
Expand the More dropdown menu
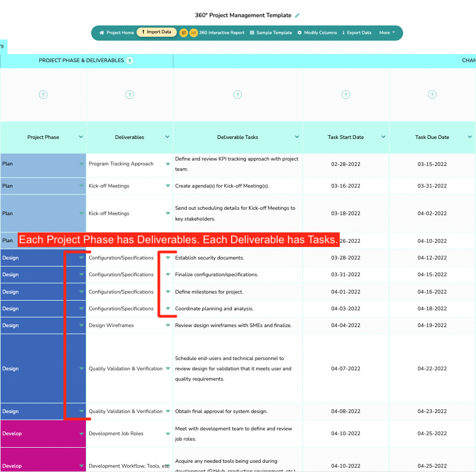tap(387, 32)
